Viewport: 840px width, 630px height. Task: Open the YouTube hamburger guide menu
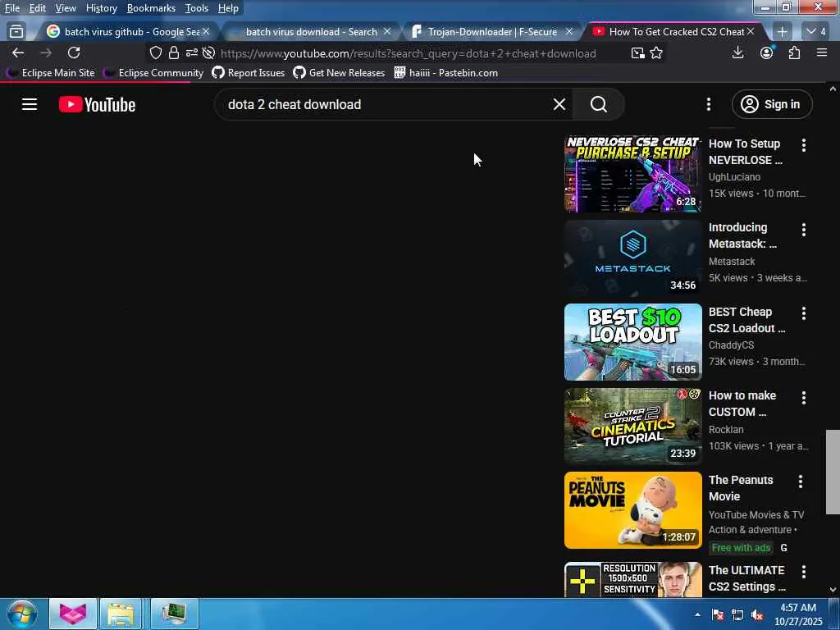click(x=30, y=104)
